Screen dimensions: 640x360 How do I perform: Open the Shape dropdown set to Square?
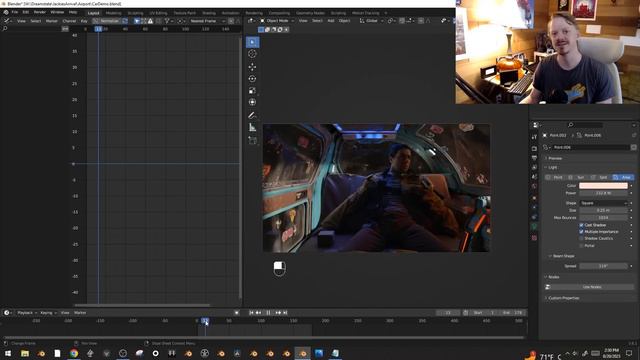pyautogui.click(x=603, y=203)
